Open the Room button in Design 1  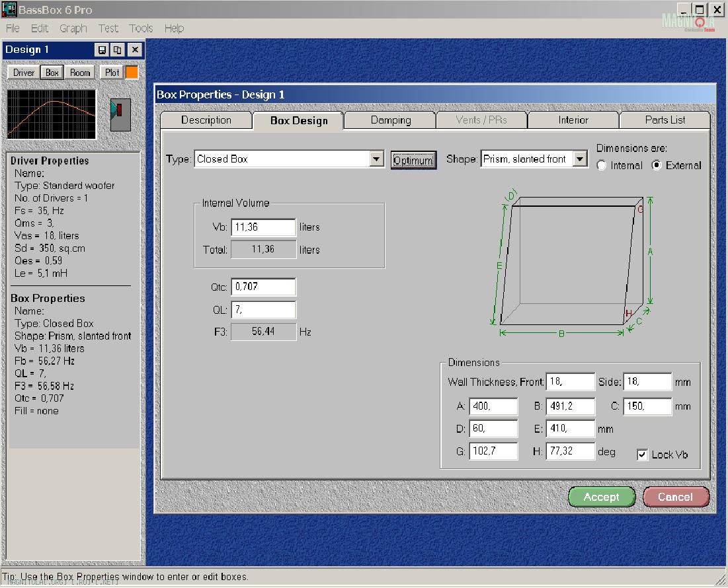[x=80, y=72]
